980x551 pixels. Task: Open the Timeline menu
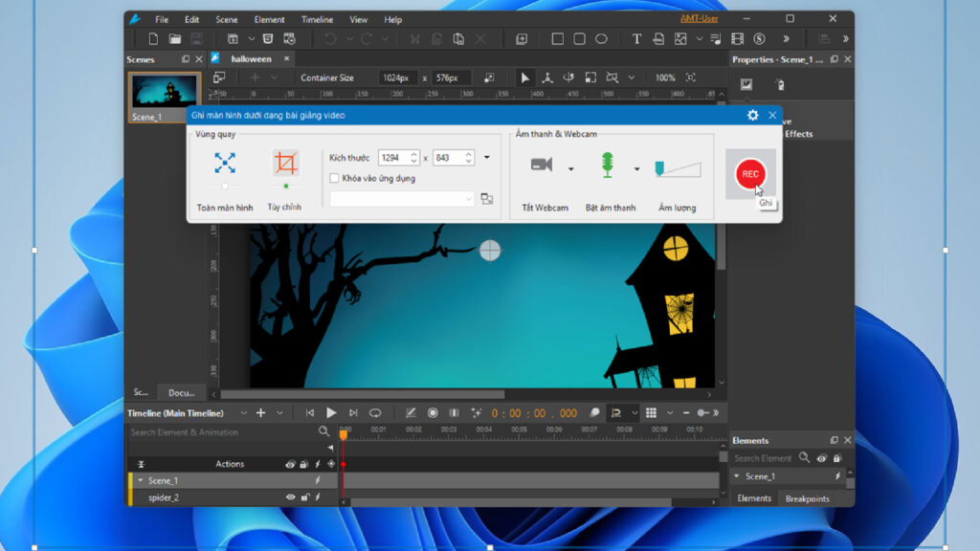coord(317,19)
